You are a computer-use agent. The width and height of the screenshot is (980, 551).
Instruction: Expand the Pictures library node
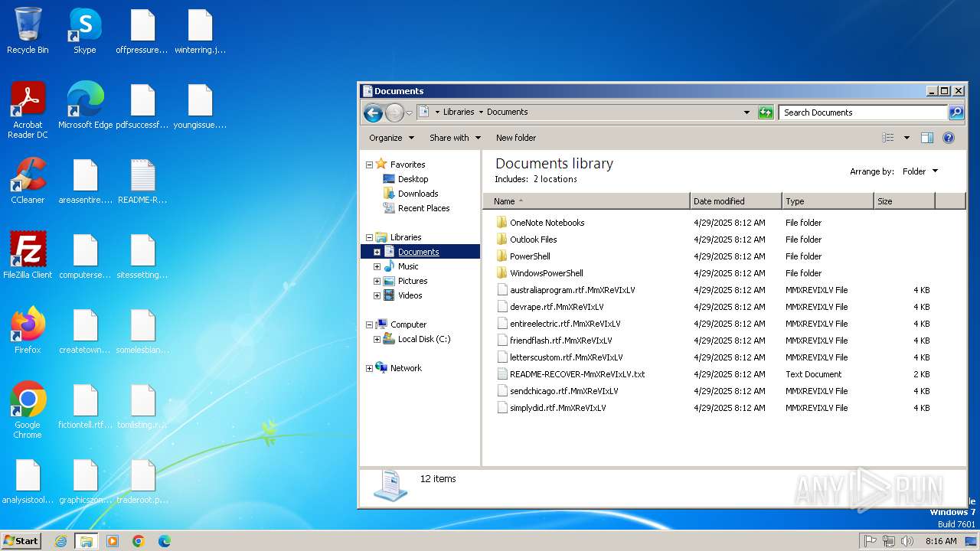click(377, 281)
